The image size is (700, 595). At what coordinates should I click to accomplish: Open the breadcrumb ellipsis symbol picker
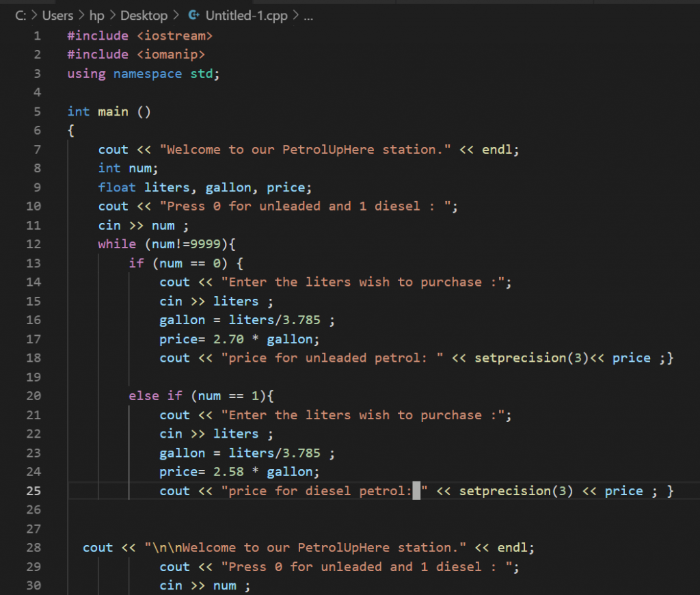pyautogui.click(x=308, y=16)
